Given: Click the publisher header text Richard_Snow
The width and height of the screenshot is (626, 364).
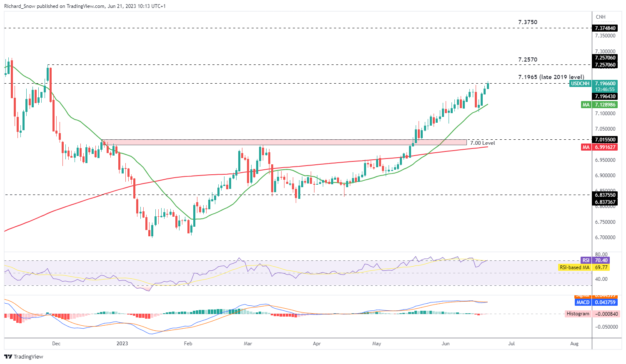Looking at the screenshot, I should click(20, 6).
